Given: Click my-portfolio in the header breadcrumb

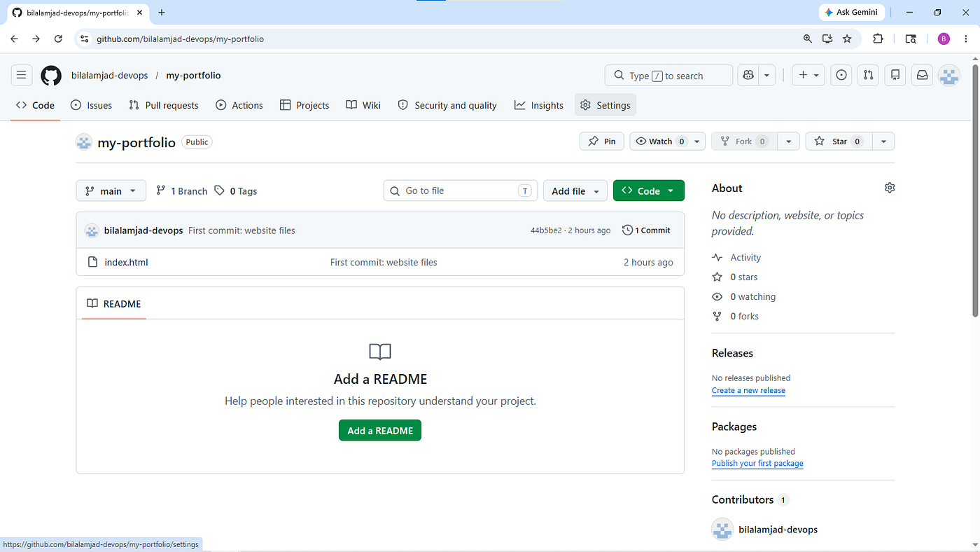Looking at the screenshot, I should click(x=193, y=76).
